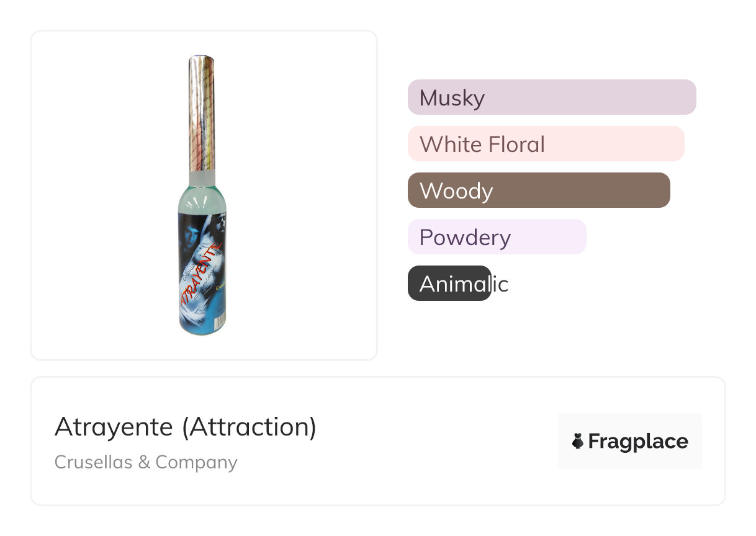
Task: Open the Atrayente bottle product image
Action: (x=202, y=195)
